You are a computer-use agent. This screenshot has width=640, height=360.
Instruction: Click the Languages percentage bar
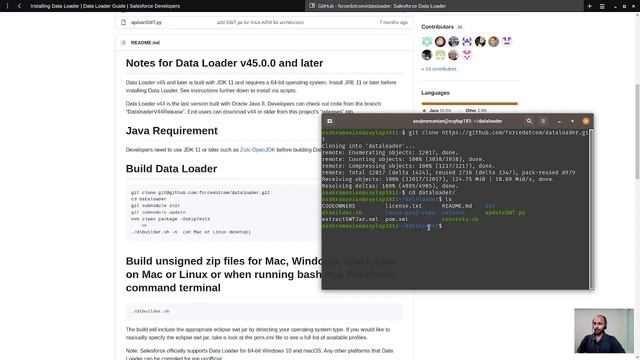coord(469,104)
